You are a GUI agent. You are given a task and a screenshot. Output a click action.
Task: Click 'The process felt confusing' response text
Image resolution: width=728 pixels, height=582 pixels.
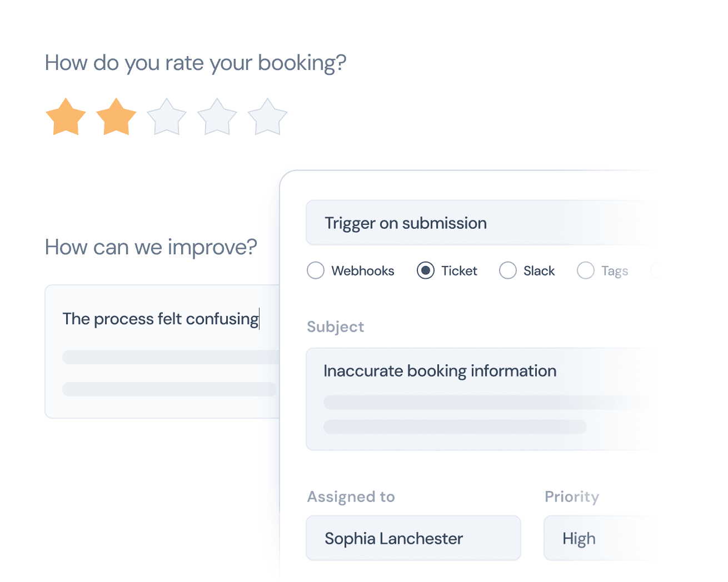(x=161, y=319)
